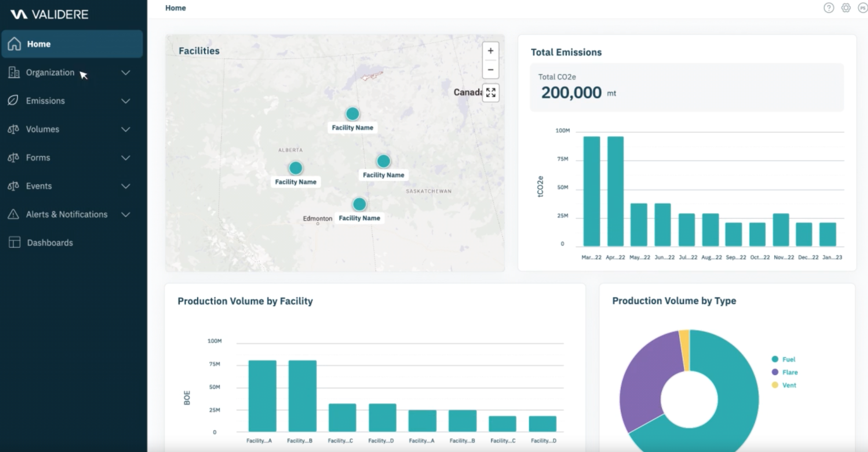Select the facility marker above the SASKATCHEWAN label

tap(383, 161)
